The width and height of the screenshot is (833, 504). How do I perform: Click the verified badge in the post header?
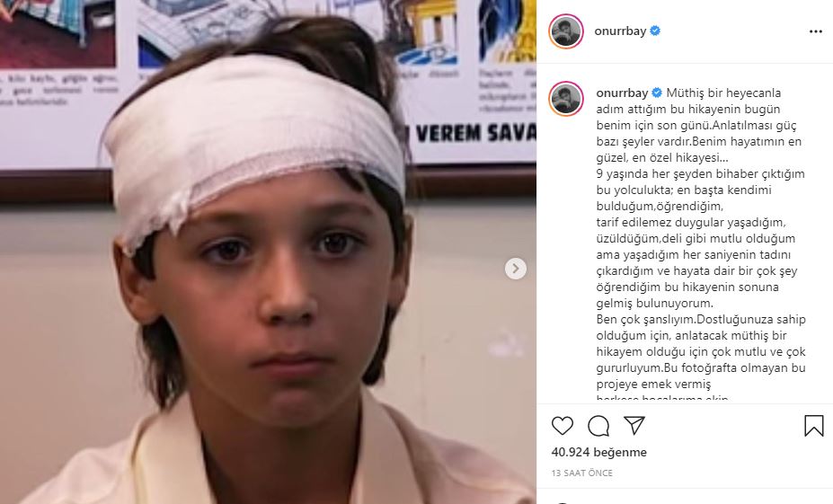click(x=655, y=31)
